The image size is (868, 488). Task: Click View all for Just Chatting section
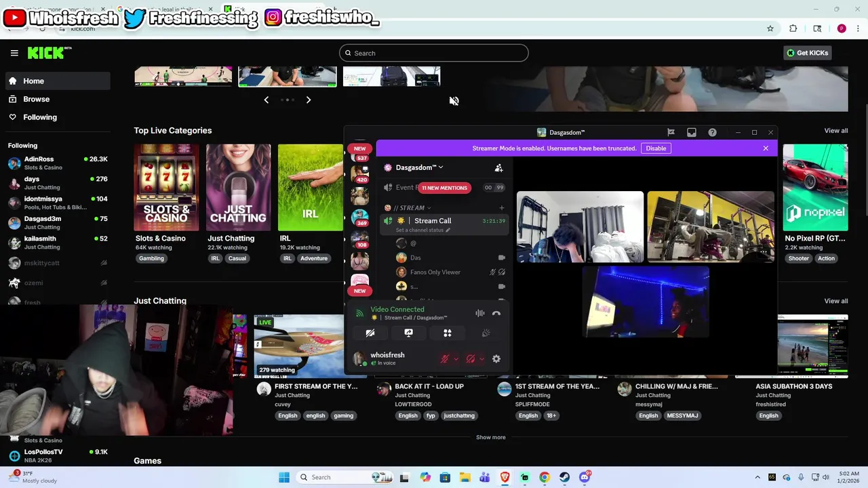tap(835, 301)
